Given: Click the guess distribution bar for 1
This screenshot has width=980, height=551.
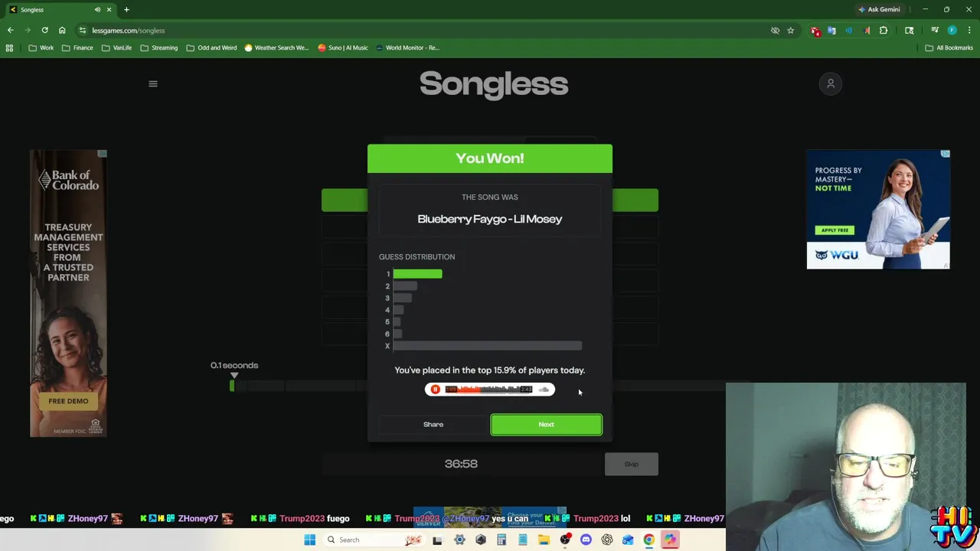Looking at the screenshot, I should click(417, 274).
